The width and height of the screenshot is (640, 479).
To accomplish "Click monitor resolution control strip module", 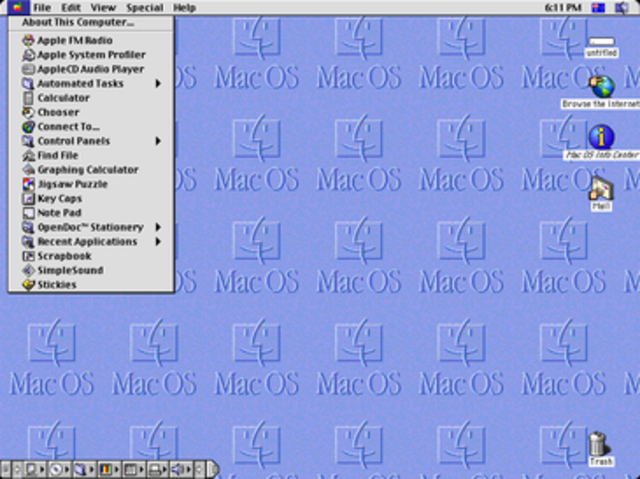I will [x=133, y=469].
